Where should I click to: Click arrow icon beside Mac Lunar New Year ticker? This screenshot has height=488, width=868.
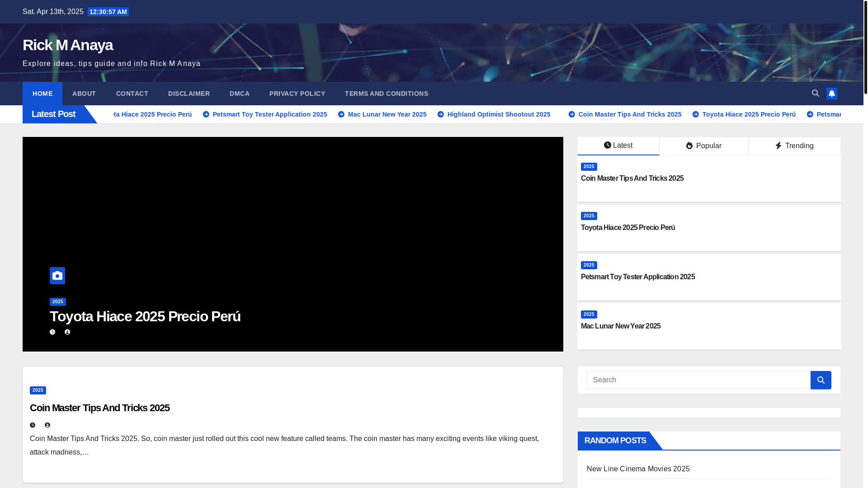pos(341,114)
